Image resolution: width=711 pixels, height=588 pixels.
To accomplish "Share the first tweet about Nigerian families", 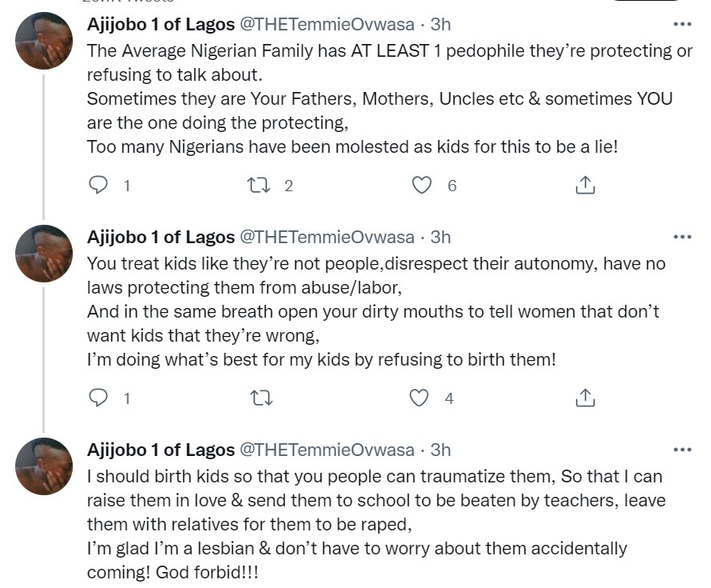I will tap(585, 186).
